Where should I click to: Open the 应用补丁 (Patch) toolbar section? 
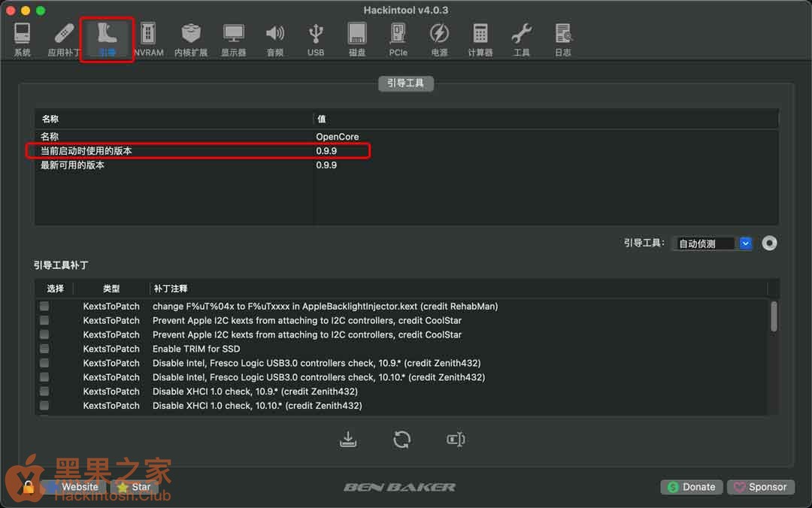(64, 39)
